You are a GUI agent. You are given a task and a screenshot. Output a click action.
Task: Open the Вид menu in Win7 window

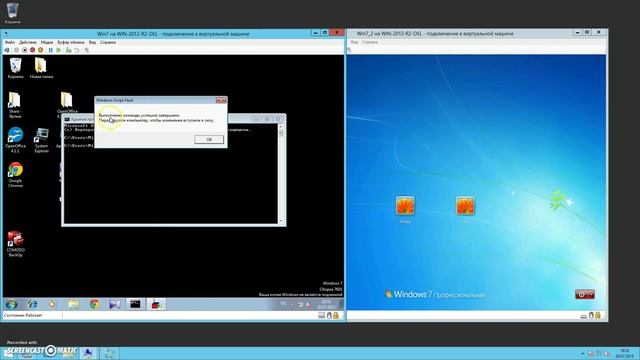(x=92, y=42)
